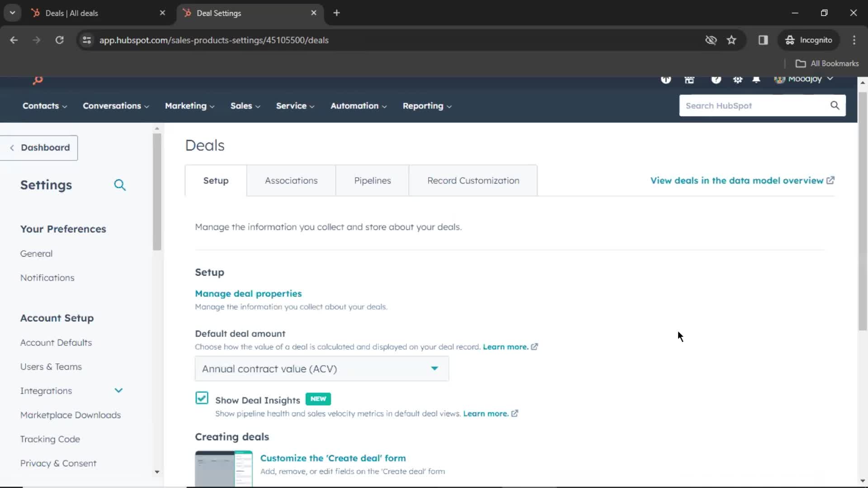868x488 pixels.
Task: Open General preferences in sidebar
Action: click(36, 253)
